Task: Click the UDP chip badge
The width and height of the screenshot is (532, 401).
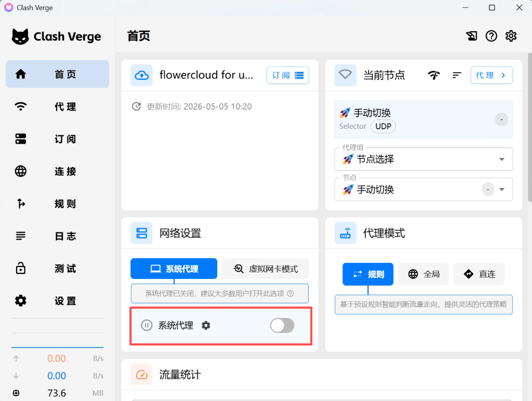Action: tap(383, 126)
